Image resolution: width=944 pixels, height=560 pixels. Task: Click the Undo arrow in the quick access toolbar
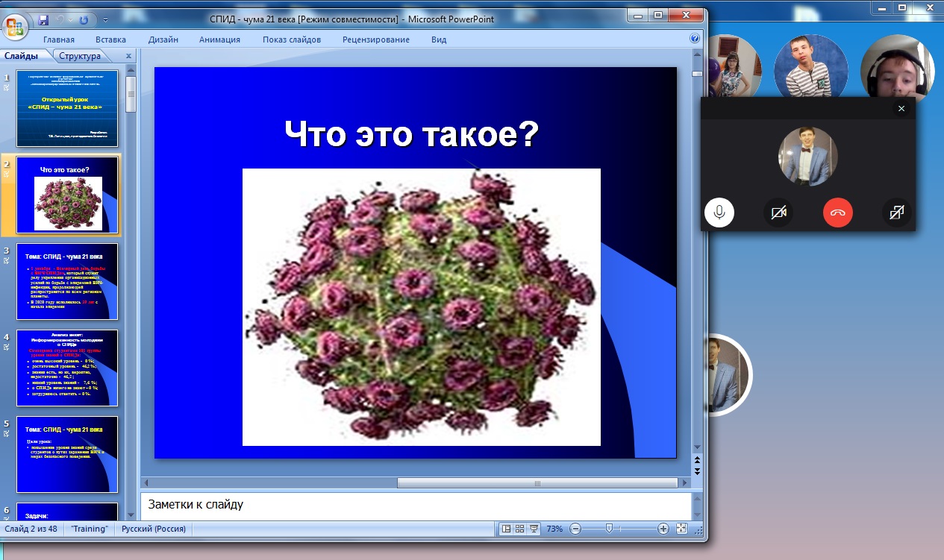pos(60,19)
